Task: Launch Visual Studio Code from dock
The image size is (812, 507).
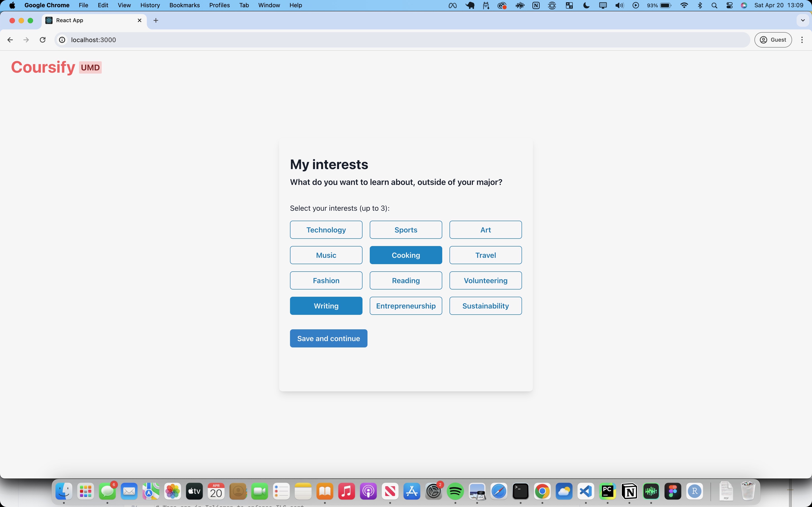Action: point(585,492)
